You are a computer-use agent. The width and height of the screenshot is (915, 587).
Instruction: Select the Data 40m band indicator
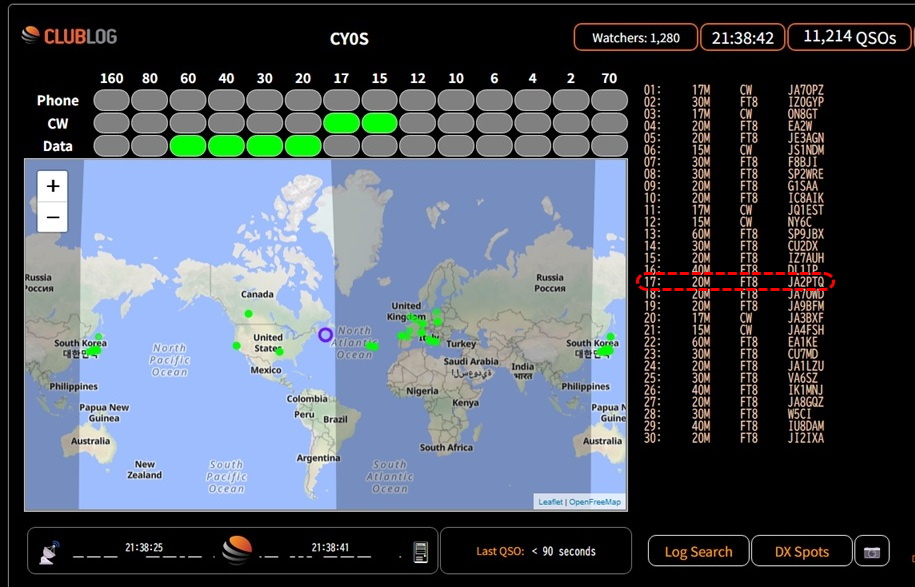227,146
